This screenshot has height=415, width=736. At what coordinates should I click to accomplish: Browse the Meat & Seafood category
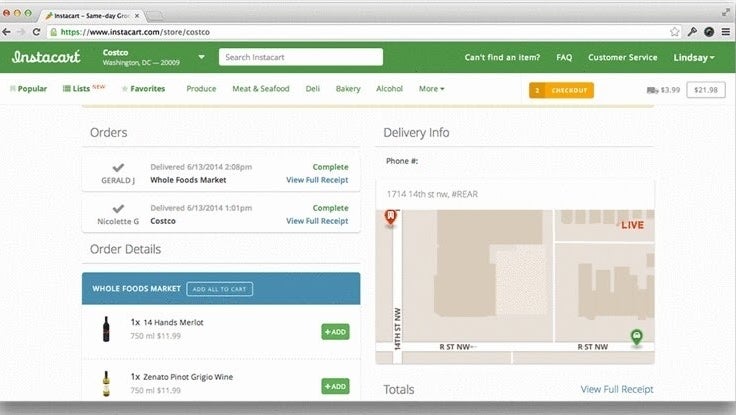click(x=261, y=89)
